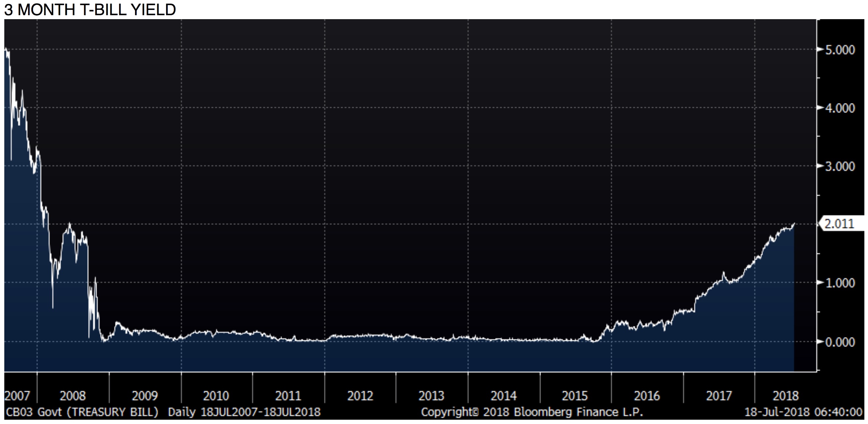Image resolution: width=868 pixels, height=424 pixels.
Task: Select the 2010 year label
Action: tap(216, 396)
